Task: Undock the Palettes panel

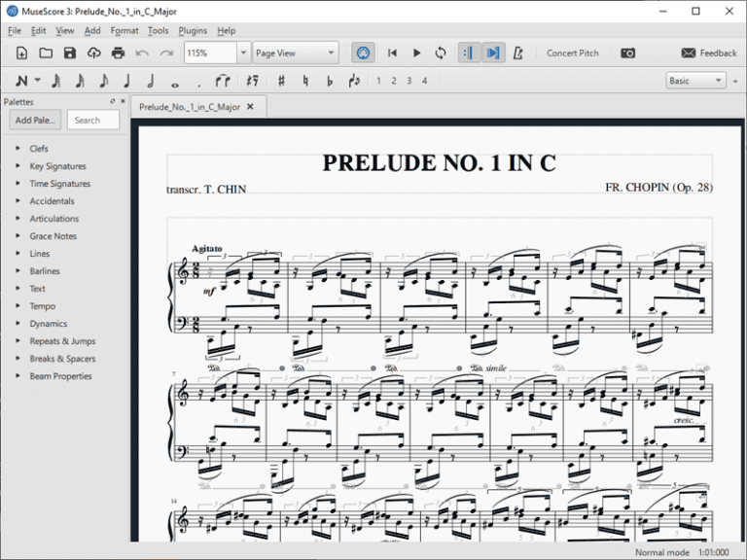Action: click(113, 101)
